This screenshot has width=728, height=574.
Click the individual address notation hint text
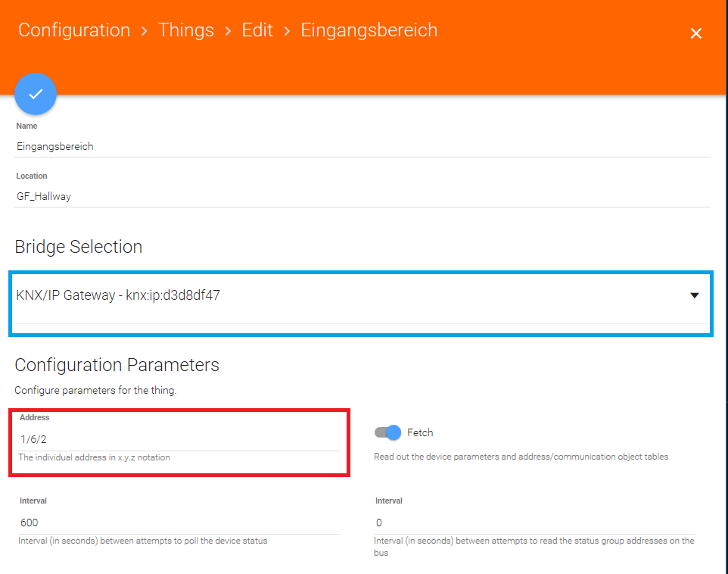tap(95, 457)
